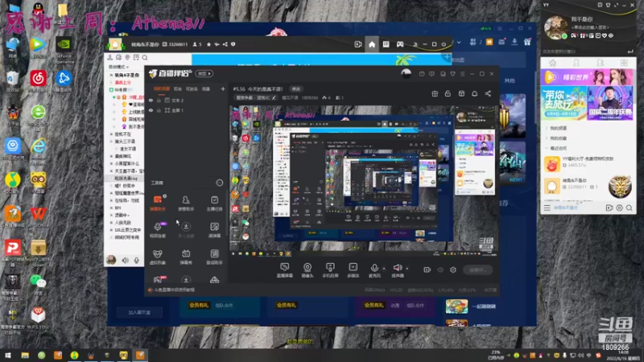The height and width of the screenshot is (362, 644).
Task: Open the 房管助手 moderator helper tool
Action: 186,203
